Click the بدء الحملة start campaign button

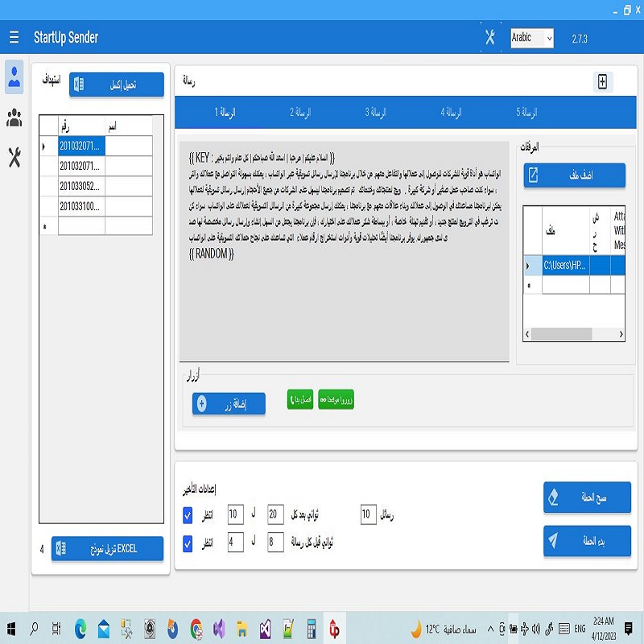click(587, 541)
